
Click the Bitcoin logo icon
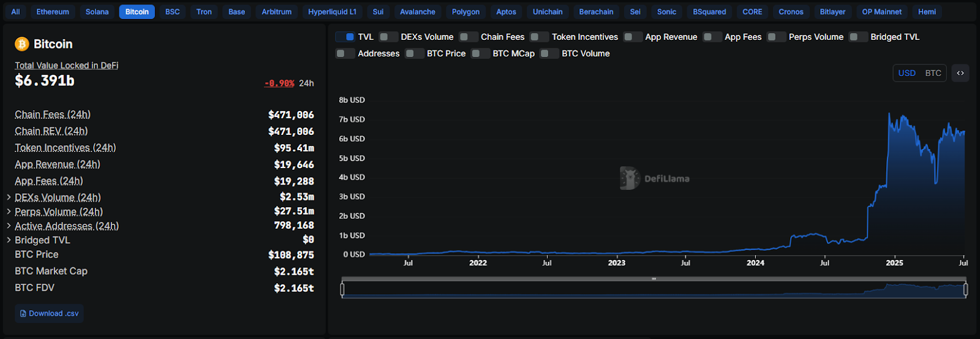pos(22,44)
